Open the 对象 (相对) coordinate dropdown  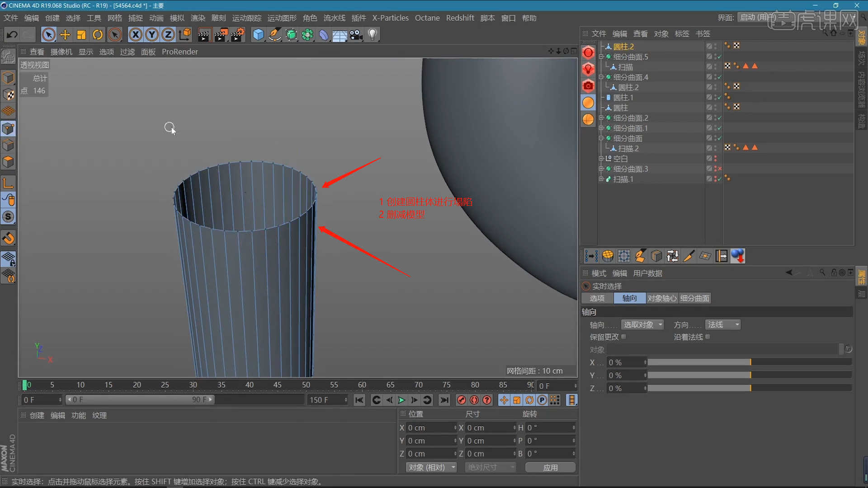(431, 467)
